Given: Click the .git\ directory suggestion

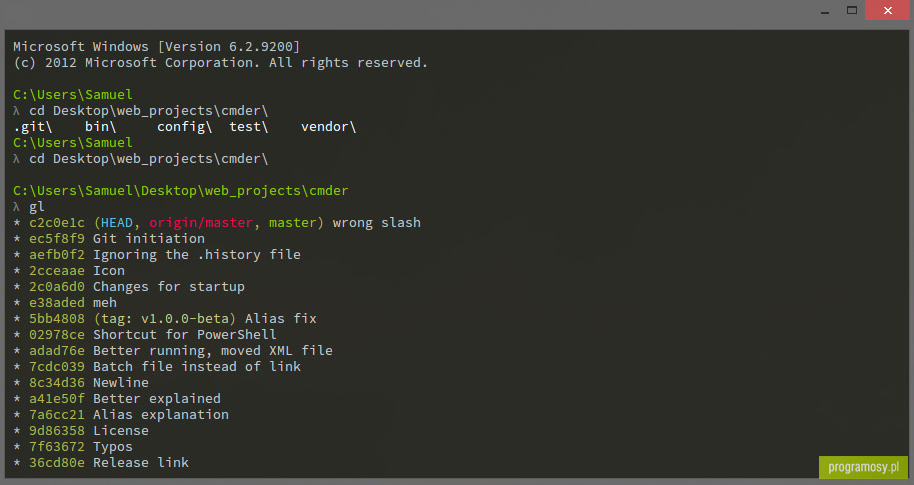Looking at the screenshot, I should click(x=33, y=126).
